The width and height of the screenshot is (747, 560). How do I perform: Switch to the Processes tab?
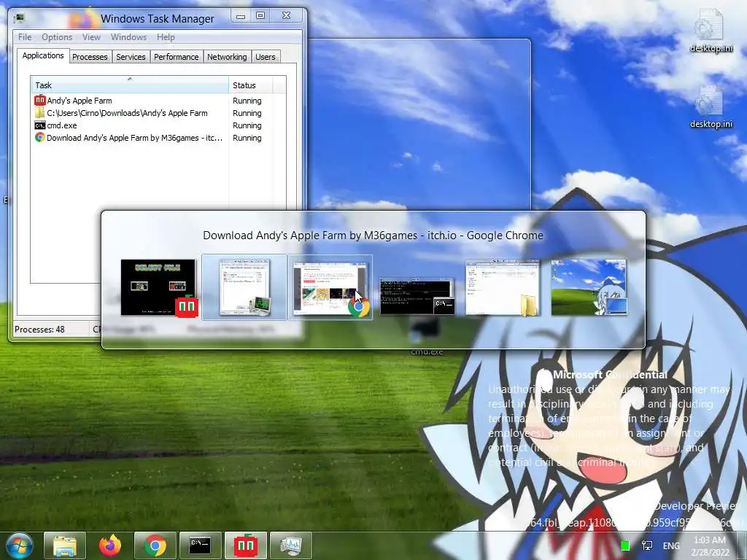tap(90, 57)
